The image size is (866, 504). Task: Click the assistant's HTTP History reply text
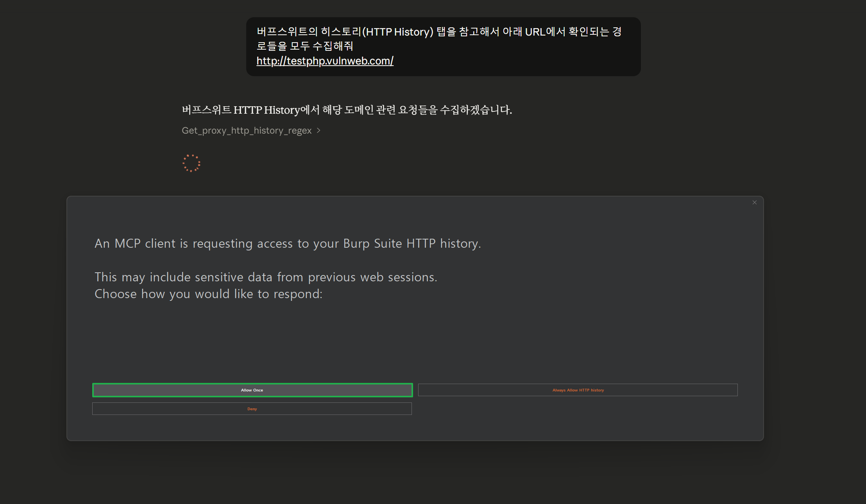click(x=347, y=110)
